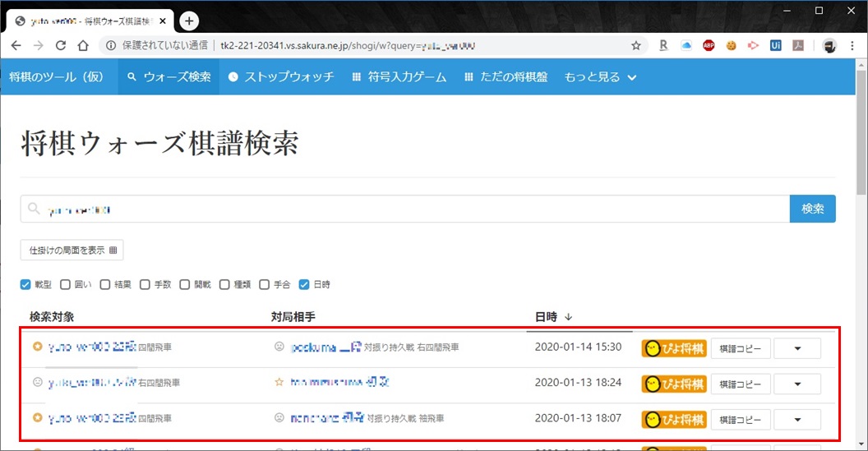Close the current browser tab

pos(163,21)
